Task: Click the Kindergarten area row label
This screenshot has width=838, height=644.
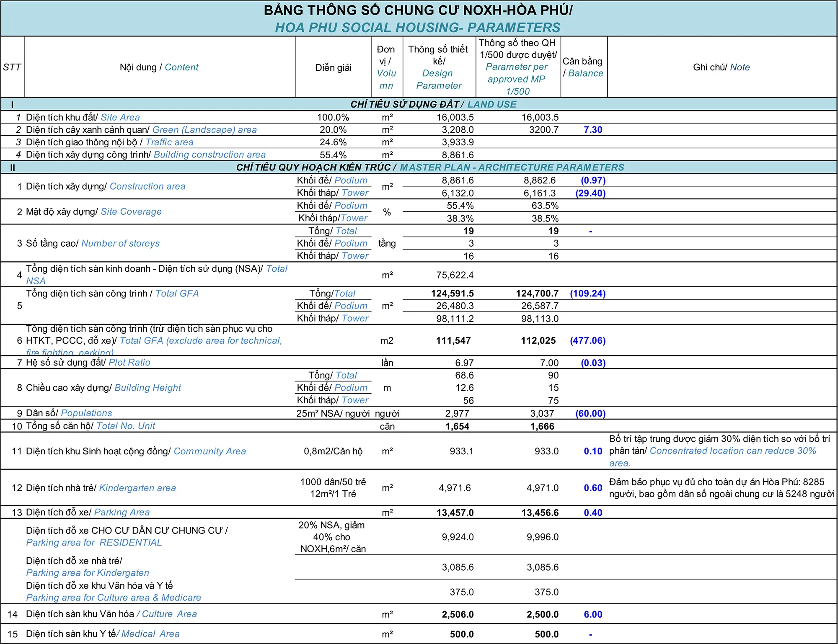Action: point(101,488)
